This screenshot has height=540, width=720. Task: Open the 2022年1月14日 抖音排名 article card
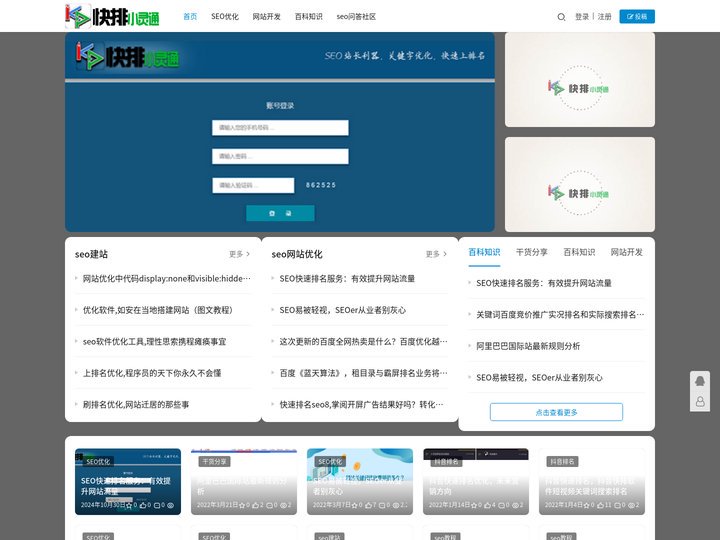tap(476, 481)
